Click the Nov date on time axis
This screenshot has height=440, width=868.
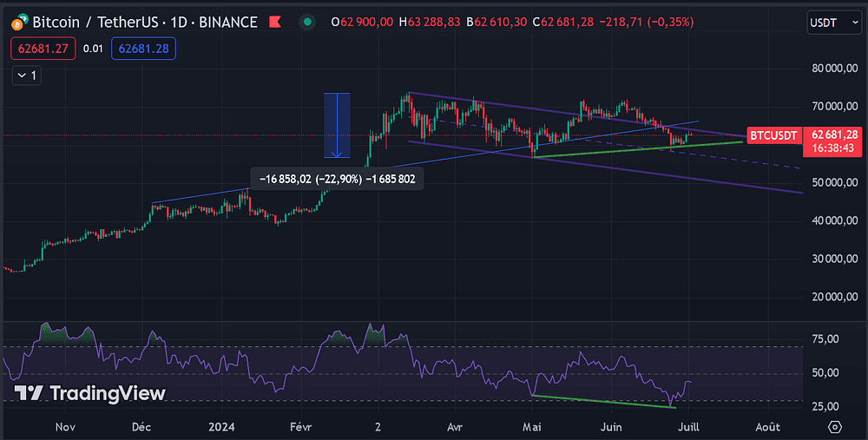(x=65, y=427)
